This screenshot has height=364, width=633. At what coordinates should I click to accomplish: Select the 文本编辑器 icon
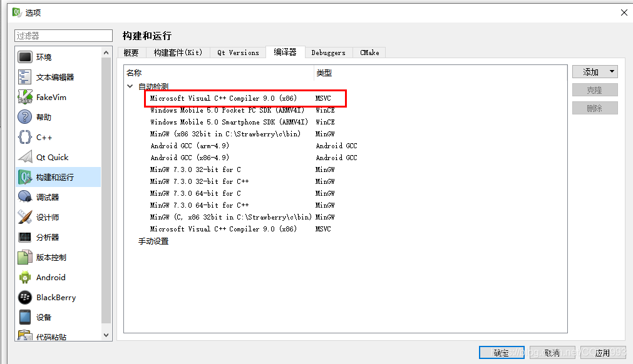(24, 77)
